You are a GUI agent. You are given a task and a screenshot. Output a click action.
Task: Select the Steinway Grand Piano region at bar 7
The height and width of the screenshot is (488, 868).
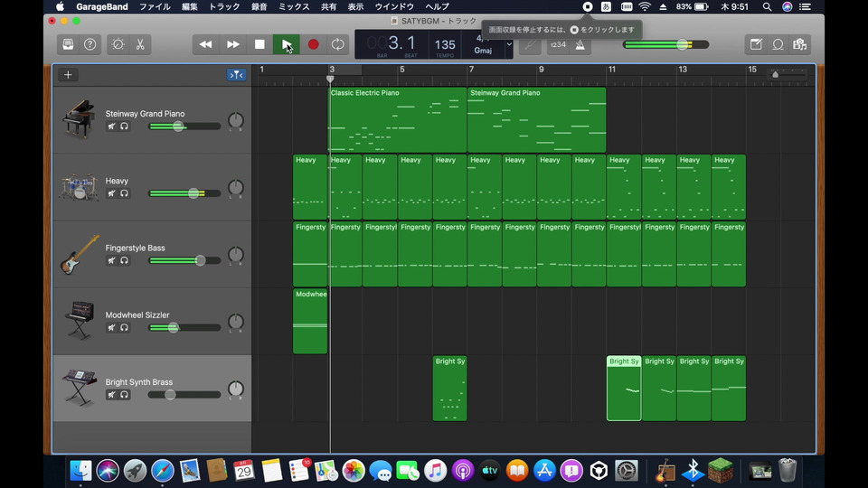pos(536,119)
